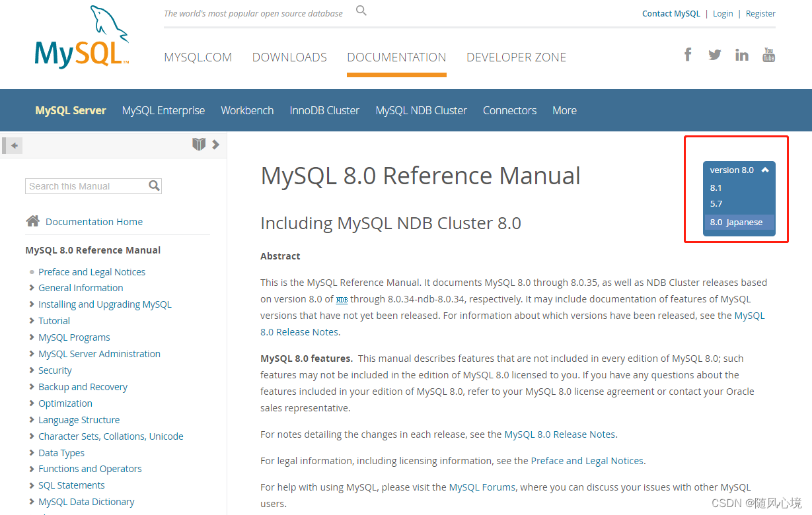The image size is (812, 515).
Task: Open Functions and Operators sidebar link
Action: click(x=90, y=468)
